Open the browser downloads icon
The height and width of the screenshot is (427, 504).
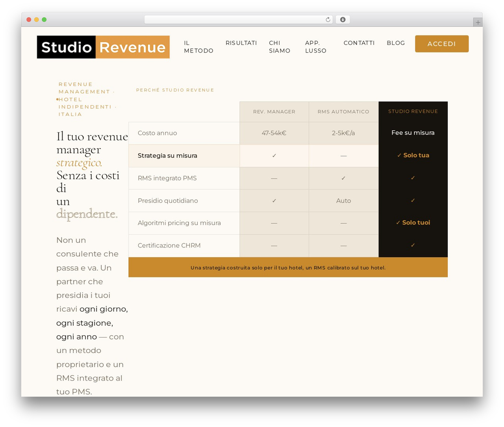pos(343,20)
